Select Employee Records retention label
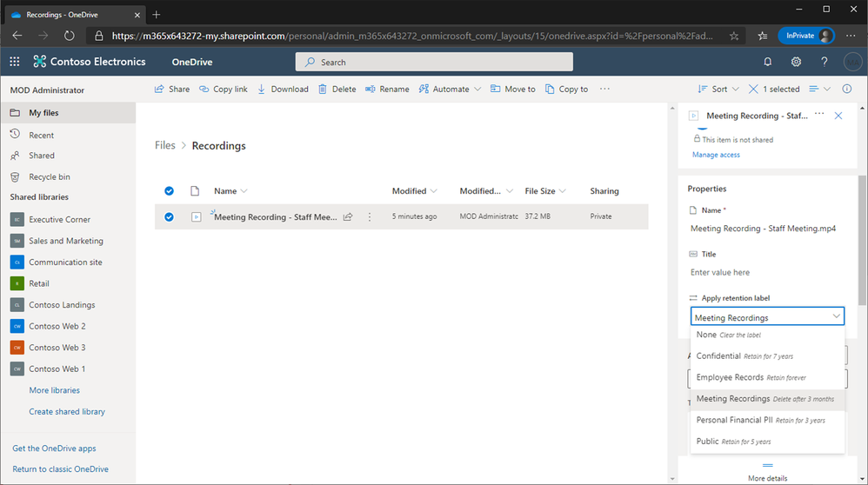The image size is (868, 485). coord(767,377)
